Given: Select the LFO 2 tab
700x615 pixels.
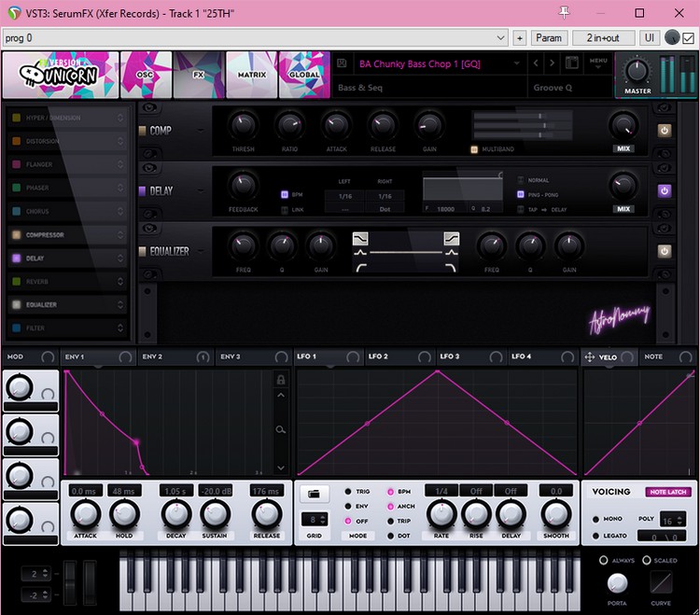Looking at the screenshot, I should [x=379, y=356].
